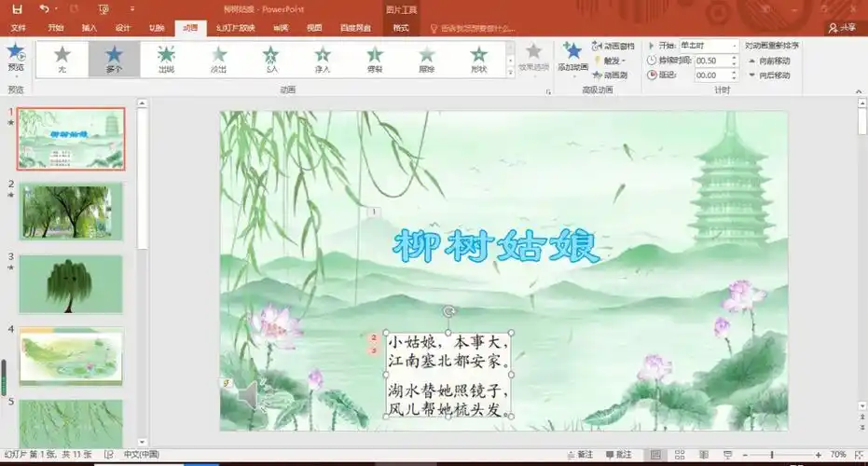Switch to Reading view icon
This screenshot has width=868, height=466.
tap(704, 455)
